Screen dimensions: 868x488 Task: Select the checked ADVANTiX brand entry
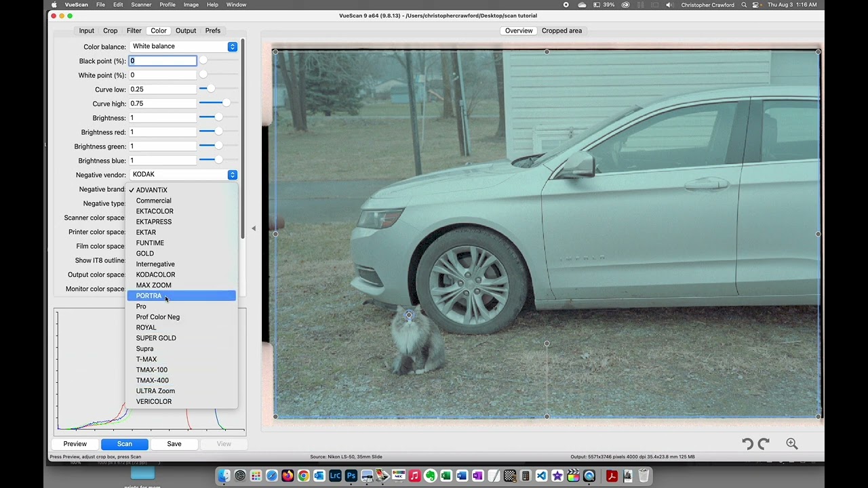(x=182, y=190)
